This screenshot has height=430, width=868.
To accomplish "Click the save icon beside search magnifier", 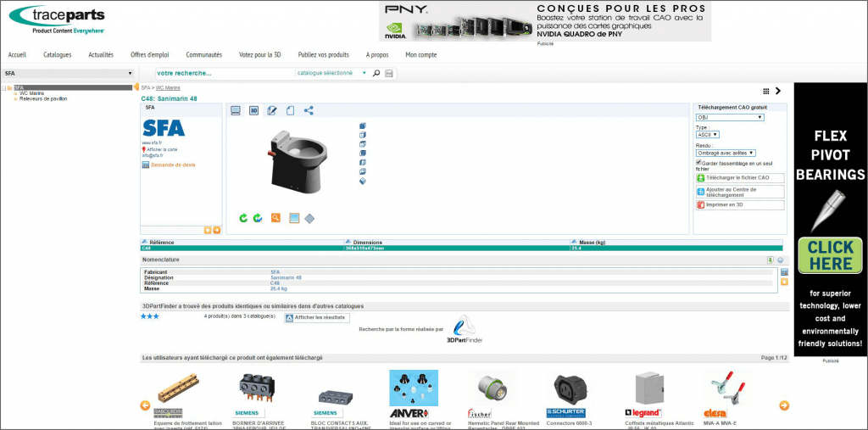I will (389, 74).
